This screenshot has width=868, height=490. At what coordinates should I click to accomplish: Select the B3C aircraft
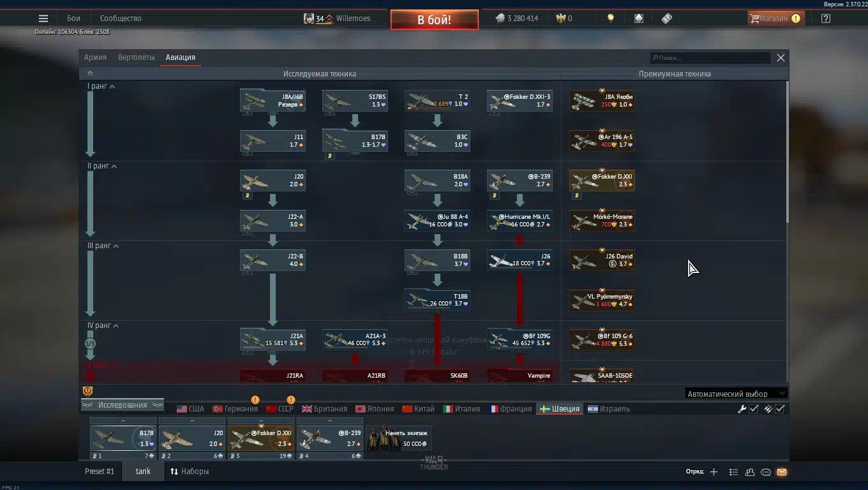pos(437,141)
